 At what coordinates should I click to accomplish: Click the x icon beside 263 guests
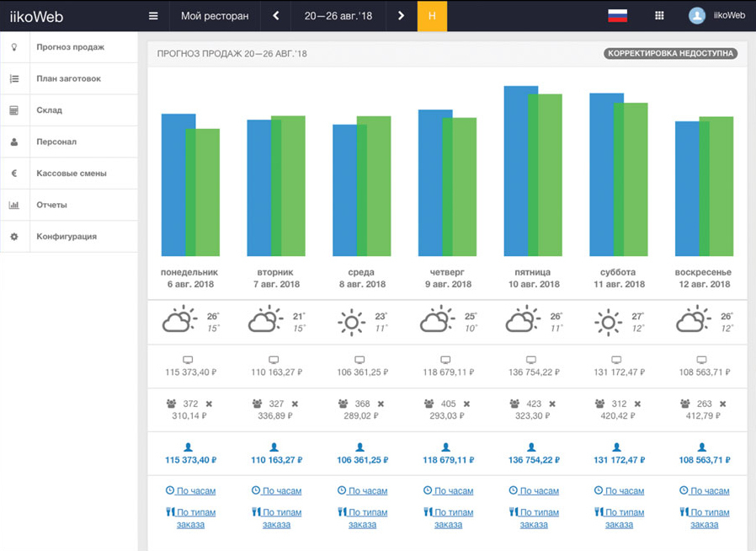pyautogui.click(x=722, y=404)
